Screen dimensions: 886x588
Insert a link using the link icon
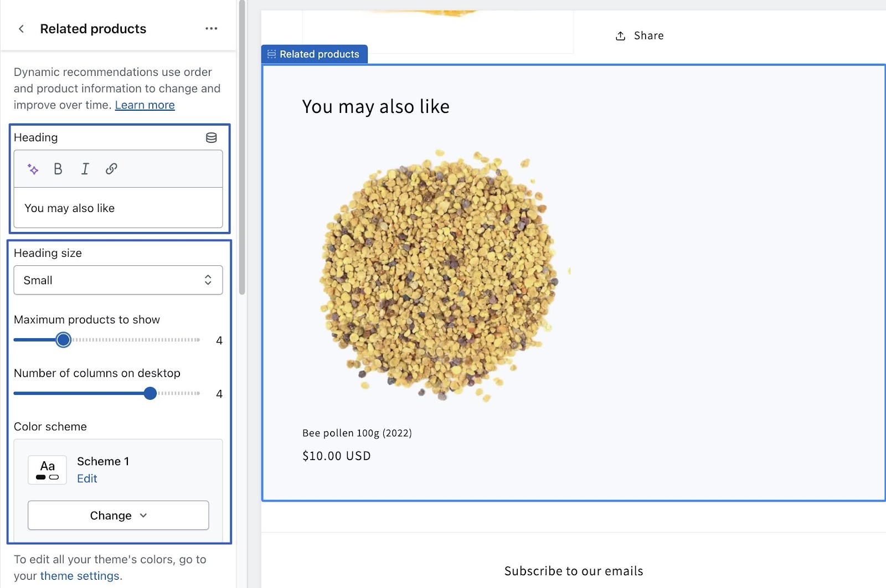(111, 169)
